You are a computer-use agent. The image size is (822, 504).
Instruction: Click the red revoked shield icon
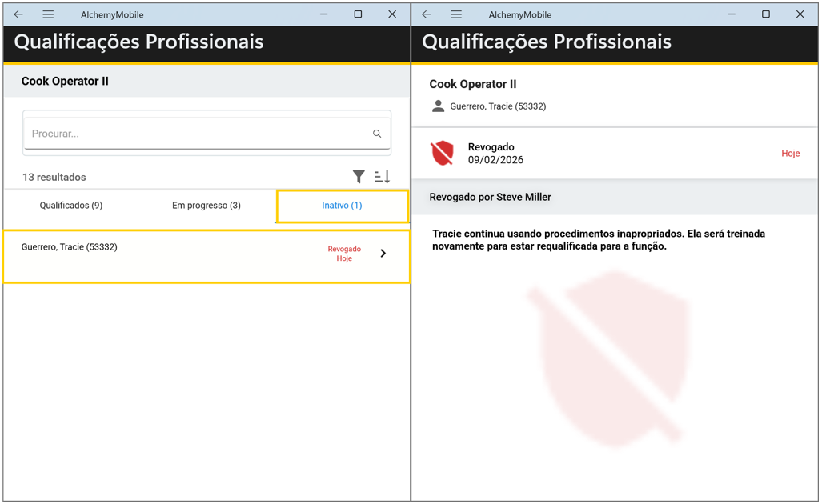(443, 153)
